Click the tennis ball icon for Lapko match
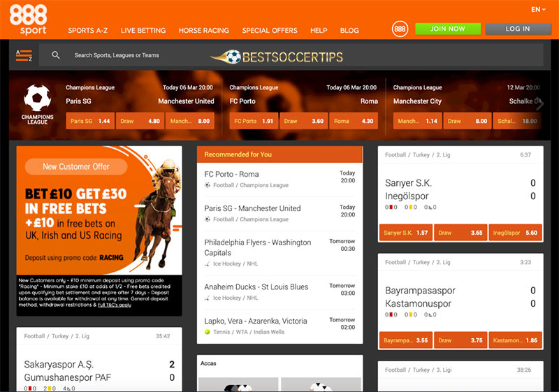This screenshot has width=559, height=392. tap(207, 332)
